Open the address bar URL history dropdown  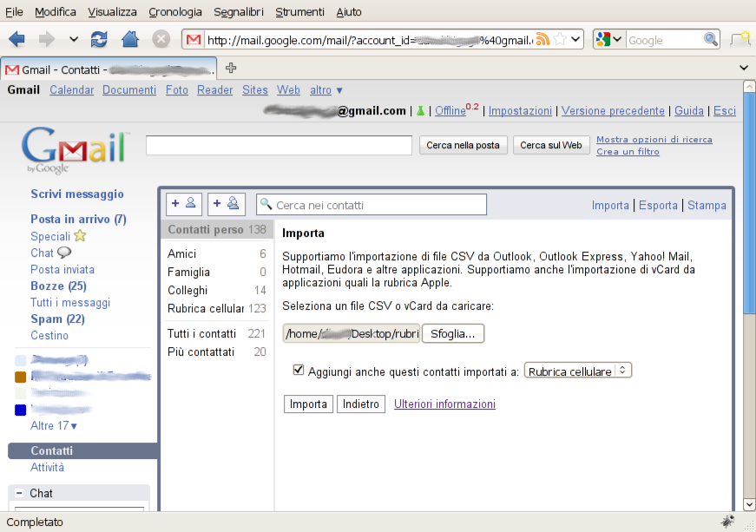[x=575, y=40]
